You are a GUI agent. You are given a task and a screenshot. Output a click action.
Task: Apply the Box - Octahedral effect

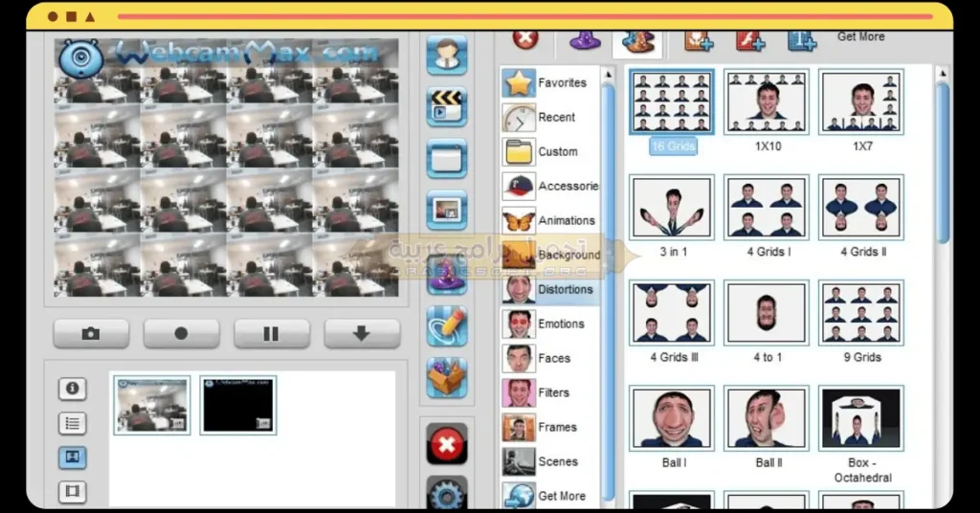click(x=861, y=418)
